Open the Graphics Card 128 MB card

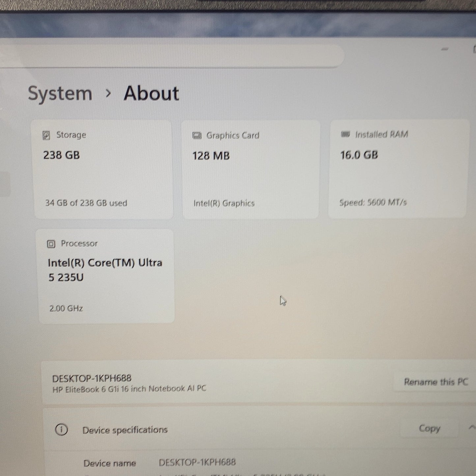point(250,169)
